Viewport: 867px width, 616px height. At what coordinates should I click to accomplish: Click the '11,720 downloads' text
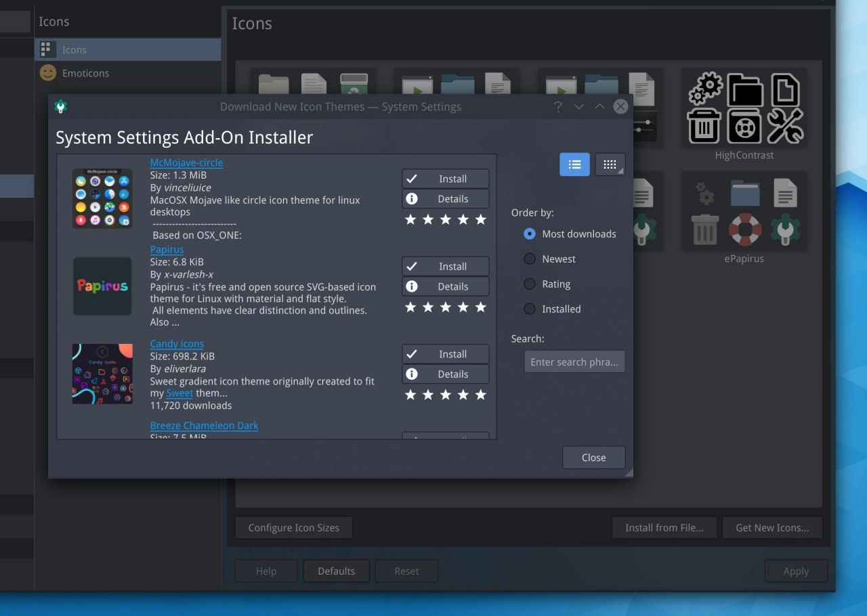(x=191, y=405)
